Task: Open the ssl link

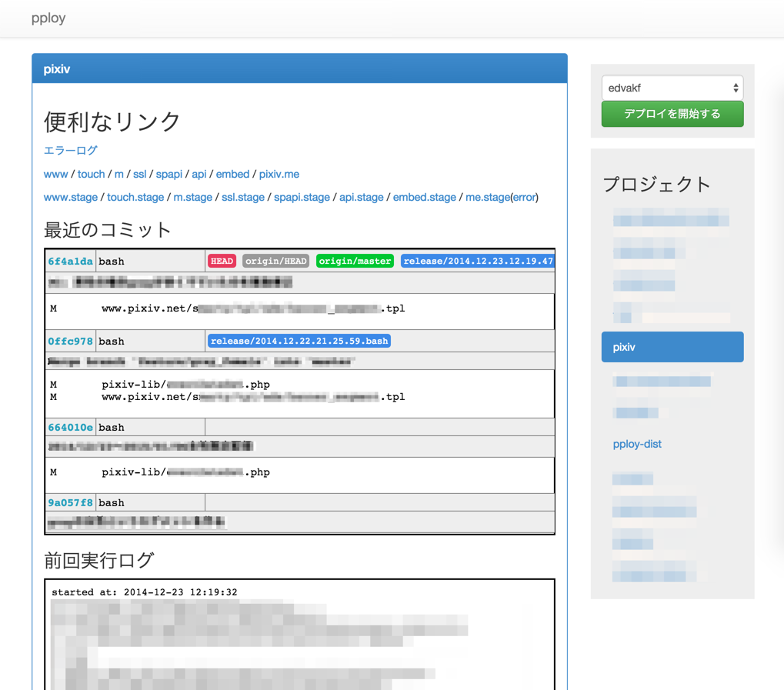Action: click(x=139, y=174)
